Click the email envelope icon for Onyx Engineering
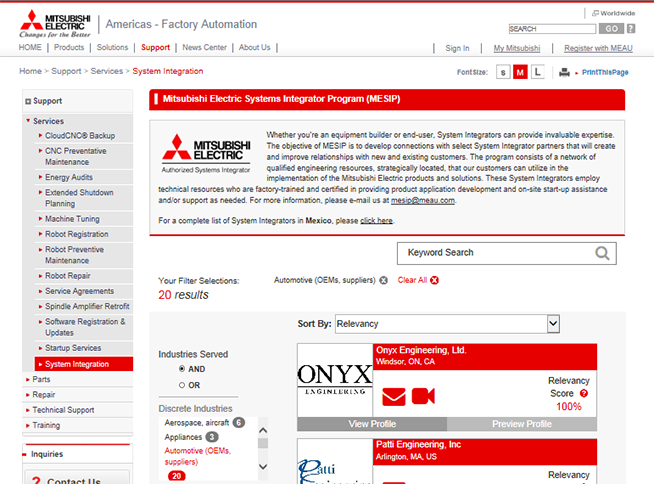 tap(394, 397)
